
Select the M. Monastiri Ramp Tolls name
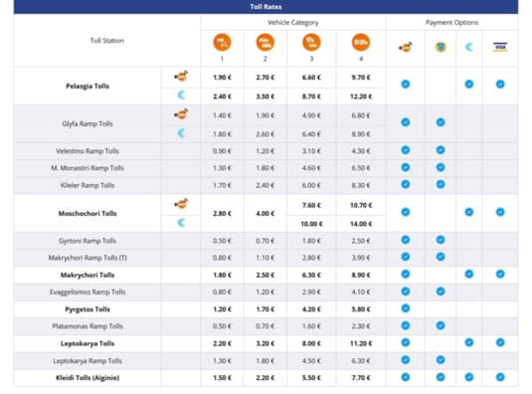pos(88,168)
